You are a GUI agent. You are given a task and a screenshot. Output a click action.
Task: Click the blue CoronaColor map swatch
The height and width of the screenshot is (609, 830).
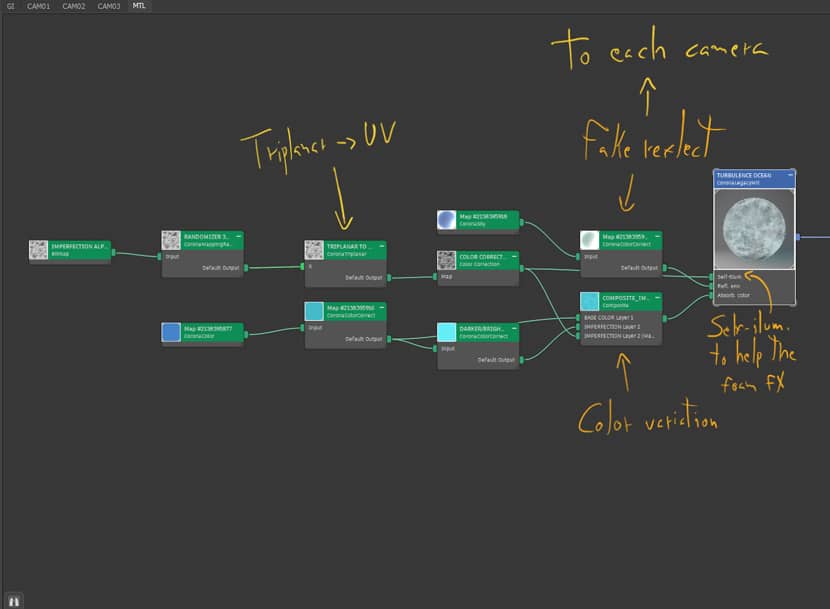pyautogui.click(x=171, y=332)
